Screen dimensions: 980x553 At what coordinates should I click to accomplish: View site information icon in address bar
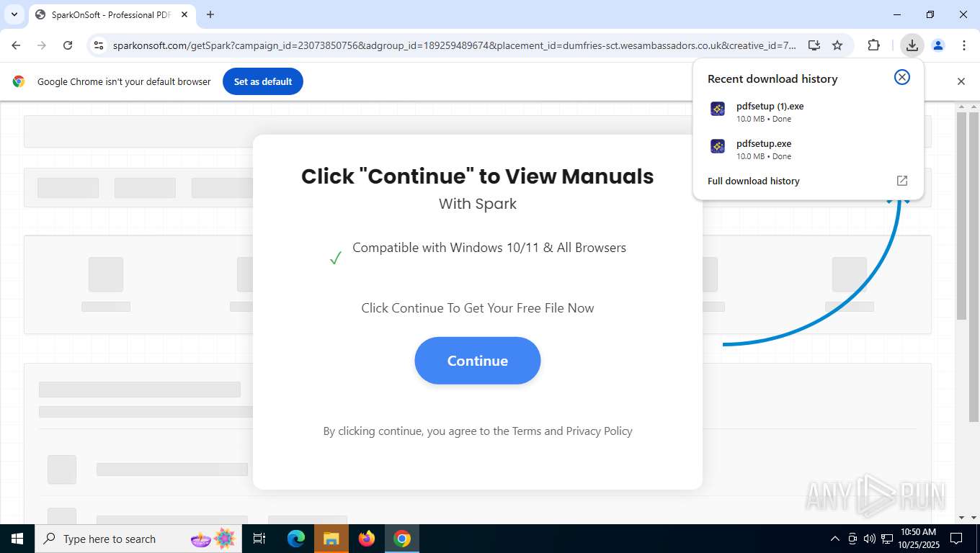[99, 45]
